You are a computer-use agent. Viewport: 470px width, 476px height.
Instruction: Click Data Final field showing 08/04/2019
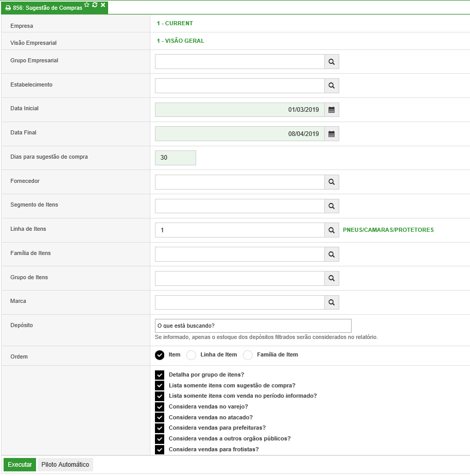pos(240,134)
